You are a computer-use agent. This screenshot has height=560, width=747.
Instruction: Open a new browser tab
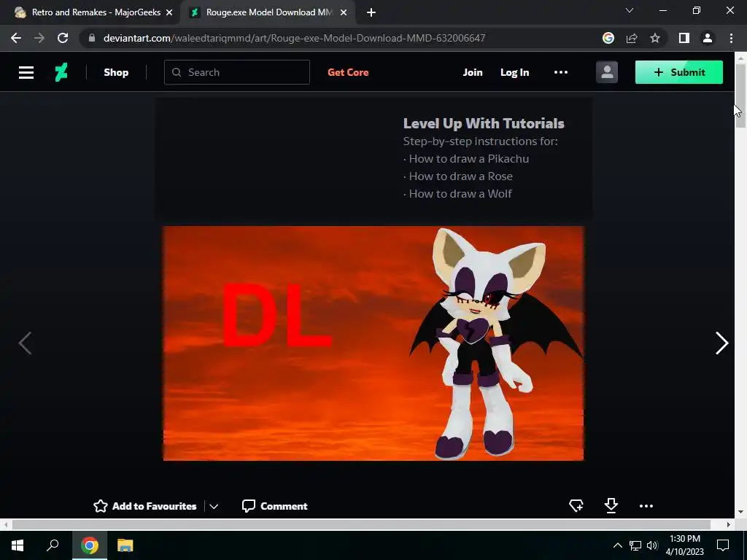[x=371, y=12]
